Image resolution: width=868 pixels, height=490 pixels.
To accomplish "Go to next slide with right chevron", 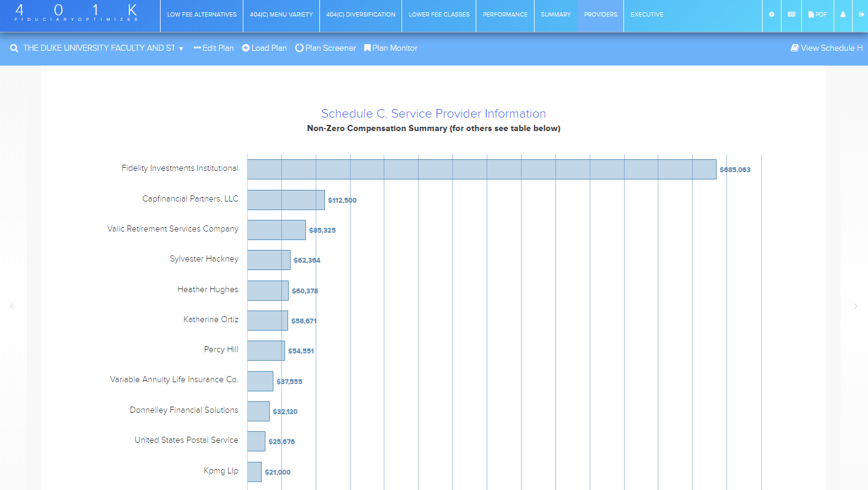I will [856, 306].
